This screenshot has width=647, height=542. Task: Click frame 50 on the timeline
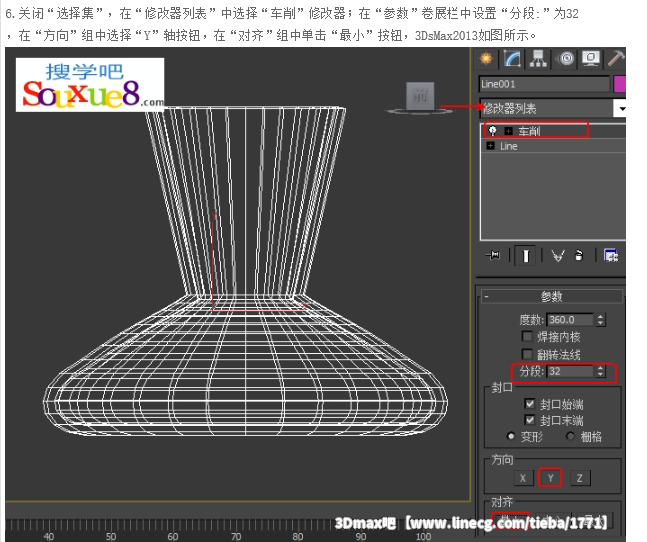coord(111,536)
